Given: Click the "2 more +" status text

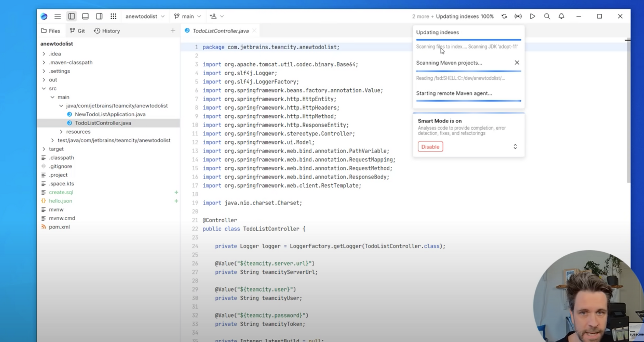Looking at the screenshot, I should point(423,16).
